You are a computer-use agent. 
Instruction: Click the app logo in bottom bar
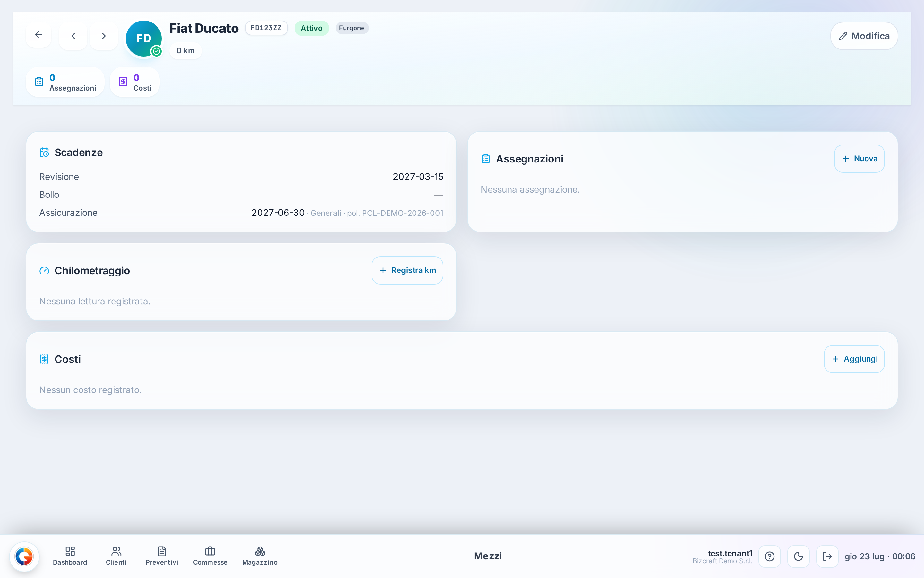[24, 556]
